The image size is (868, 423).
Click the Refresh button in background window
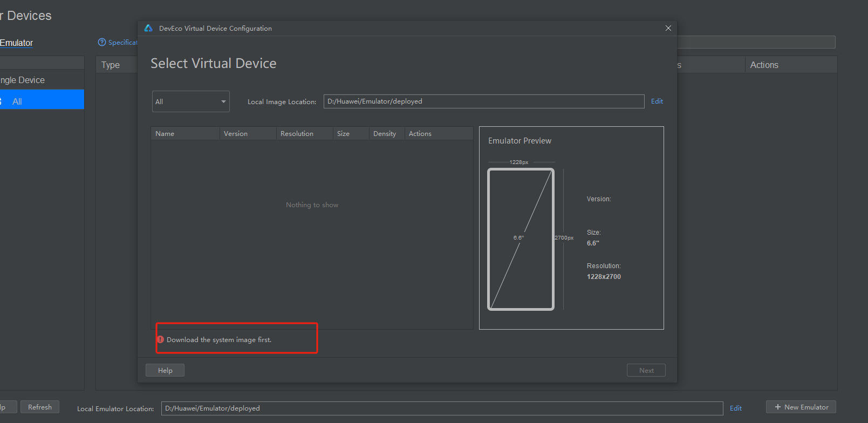pyautogui.click(x=40, y=407)
